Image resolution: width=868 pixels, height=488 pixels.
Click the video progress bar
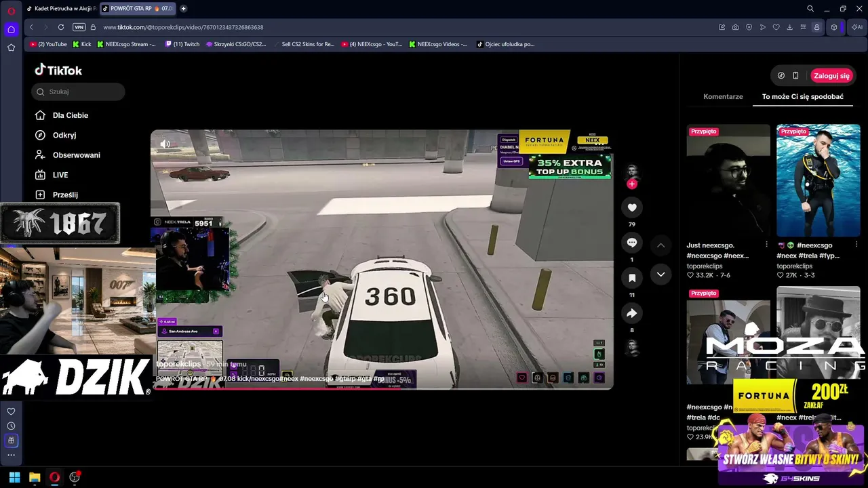(382, 388)
